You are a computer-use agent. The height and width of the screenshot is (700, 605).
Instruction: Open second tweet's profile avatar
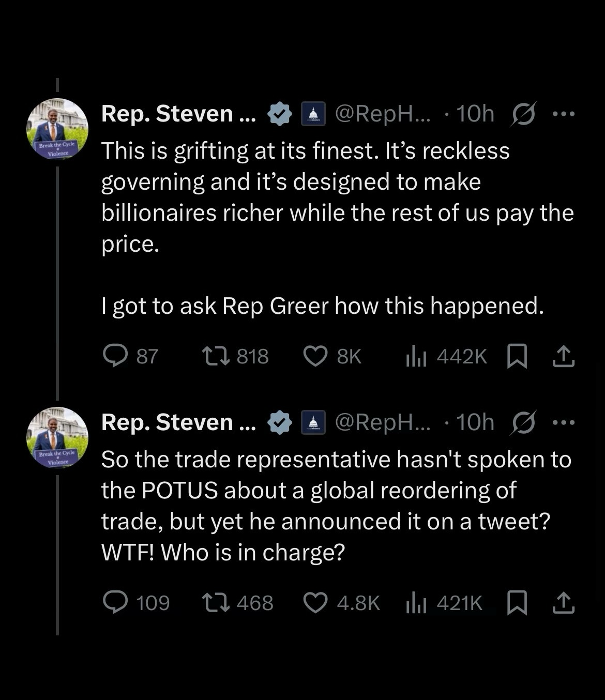coord(57,437)
